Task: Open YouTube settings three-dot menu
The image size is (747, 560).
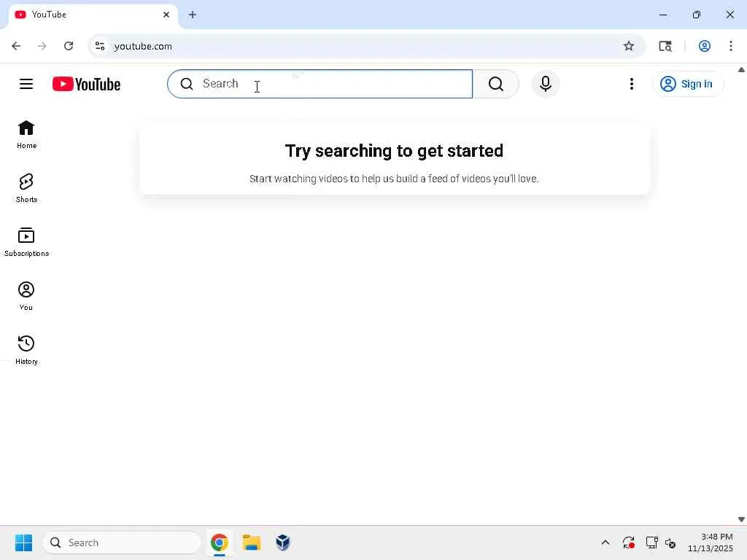Action: (x=631, y=84)
